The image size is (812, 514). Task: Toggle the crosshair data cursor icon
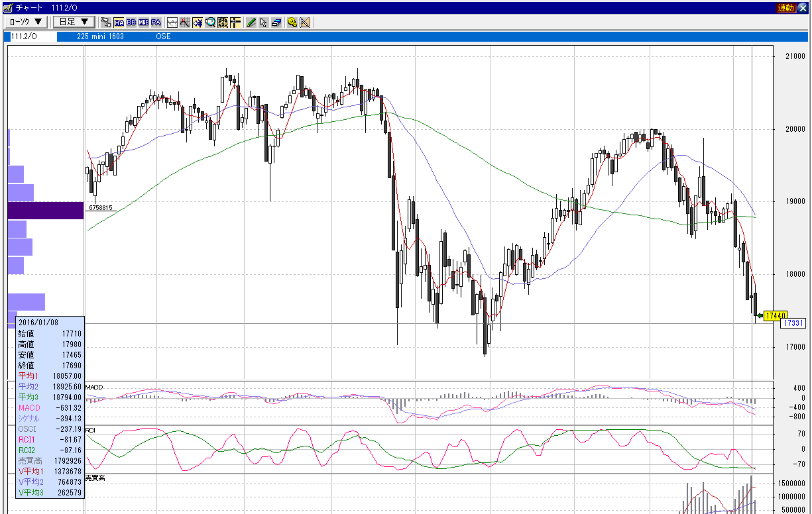(x=235, y=22)
